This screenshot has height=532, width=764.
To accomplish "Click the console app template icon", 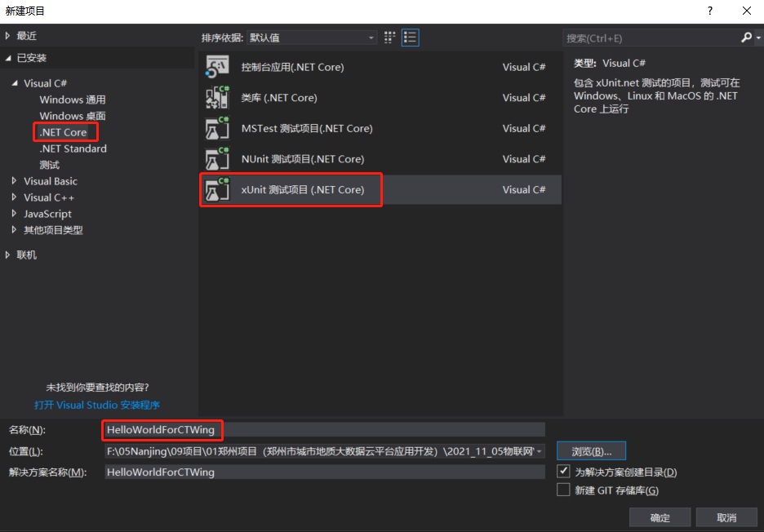I will (217, 67).
